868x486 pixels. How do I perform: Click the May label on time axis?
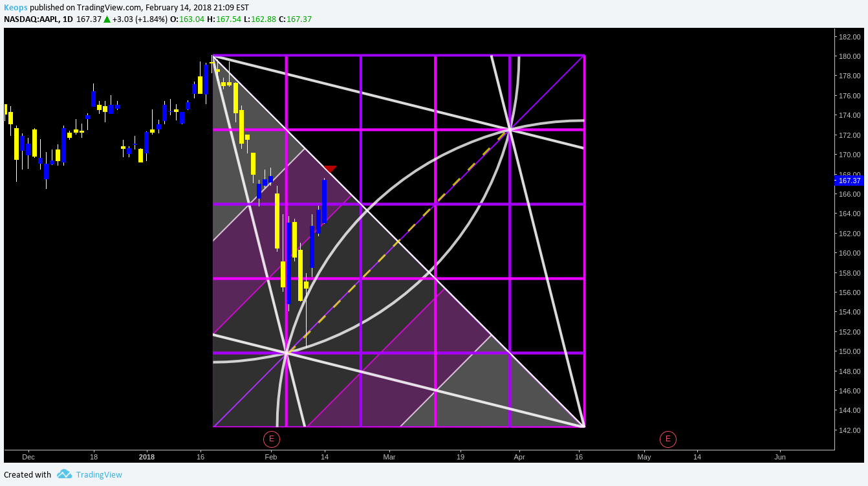[644, 456]
